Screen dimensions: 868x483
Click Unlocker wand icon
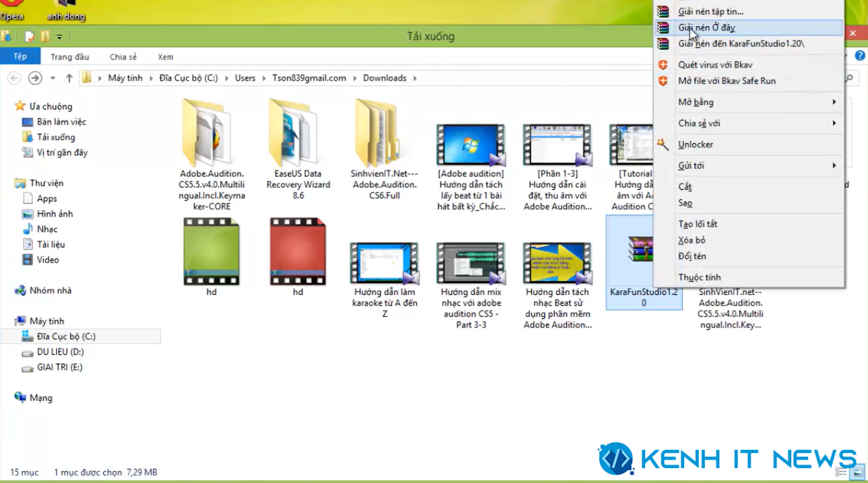[663, 144]
